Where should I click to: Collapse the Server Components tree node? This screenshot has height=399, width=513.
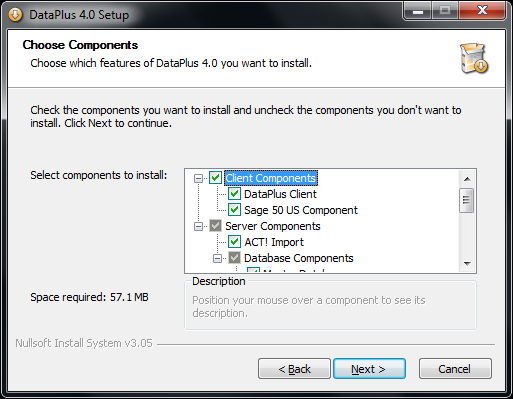click(198, 226)
